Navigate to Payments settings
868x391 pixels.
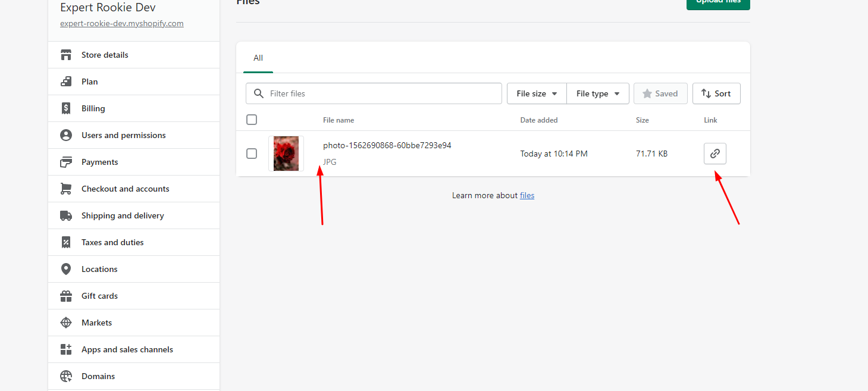pos(134,162)
